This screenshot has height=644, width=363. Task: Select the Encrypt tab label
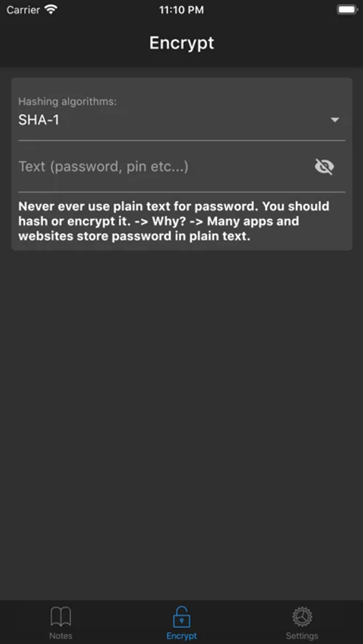[x=181, y=636]
